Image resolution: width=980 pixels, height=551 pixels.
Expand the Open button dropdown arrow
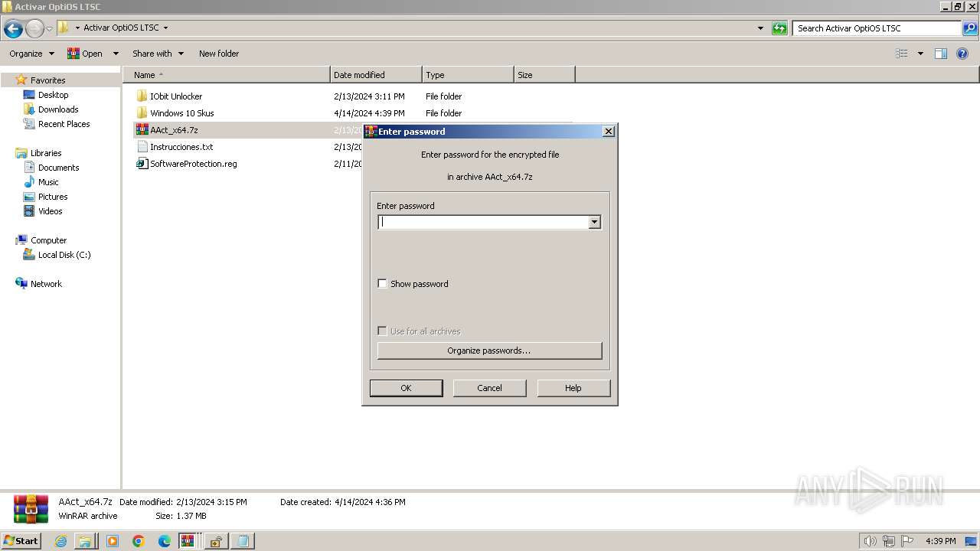point(116,54)
